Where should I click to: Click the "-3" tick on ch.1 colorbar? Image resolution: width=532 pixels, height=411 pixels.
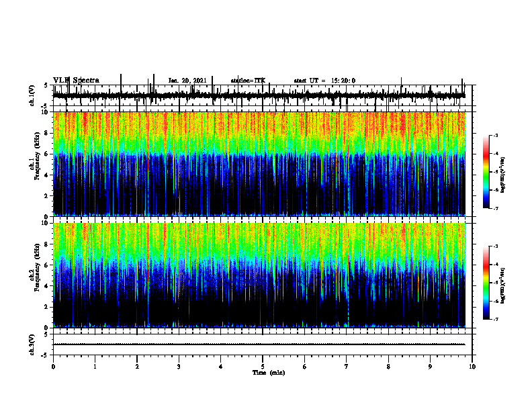(495, 135)
